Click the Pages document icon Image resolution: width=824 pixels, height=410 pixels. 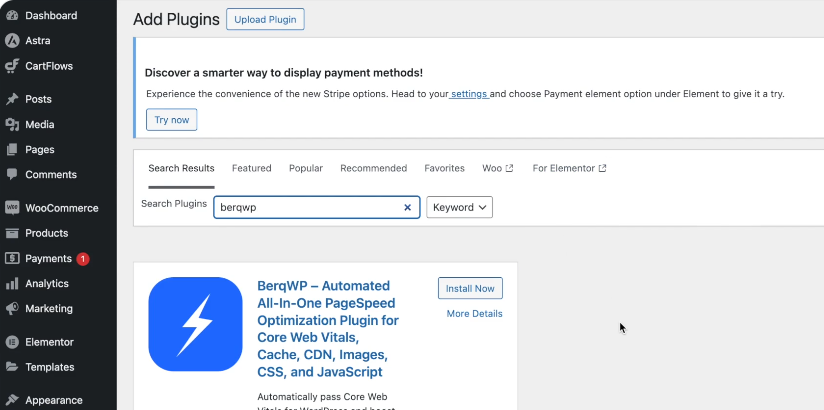pos(12,150)
